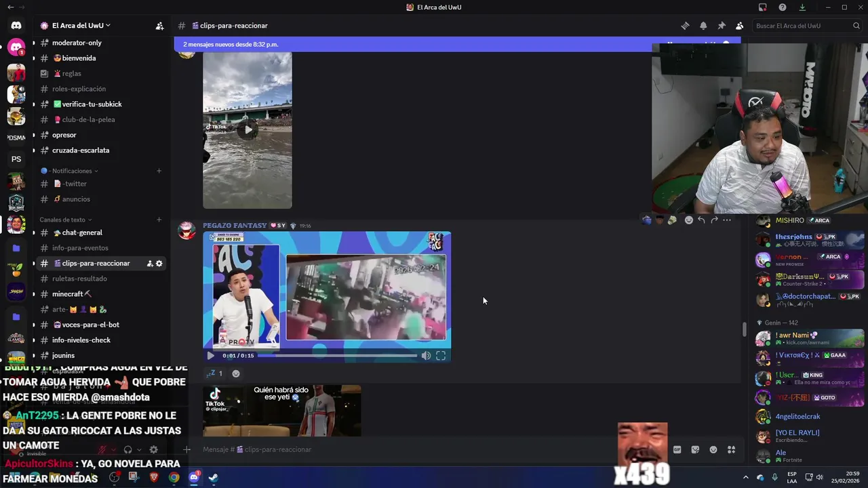Image resolution: width=868 pixels, height=488 pixels.
Task: Open the sticker picker
Action: (x=695, y=449)
